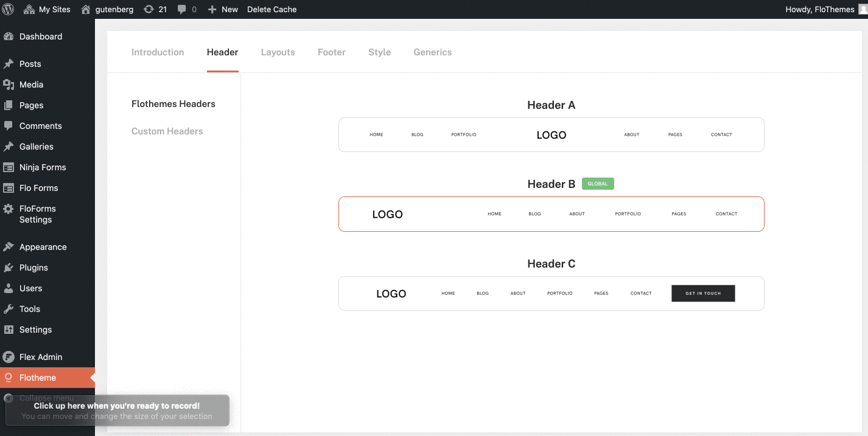Click PORTFOLIO text in Header B preview
Viewport: 868px width, 436px height.
[x=628, y=214]
